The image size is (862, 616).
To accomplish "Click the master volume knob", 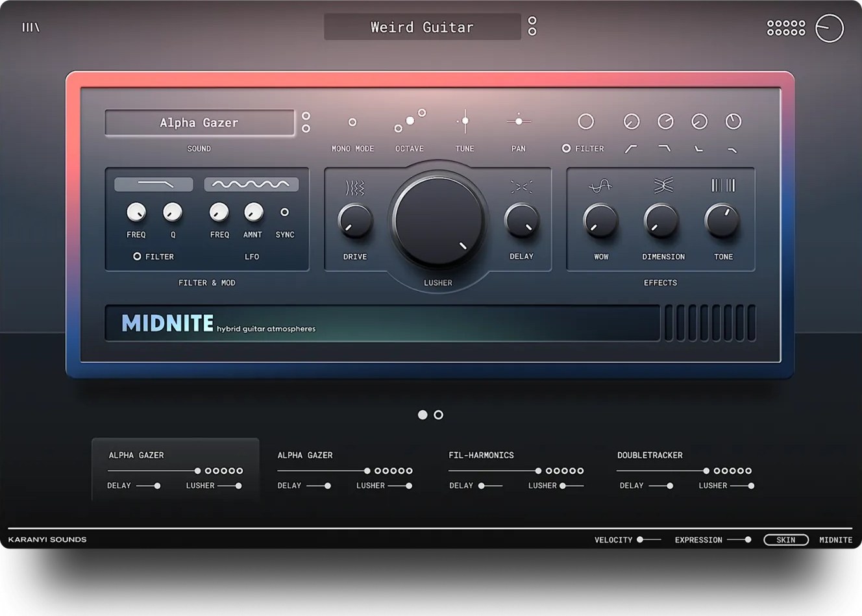I will (x=829, y=28).
